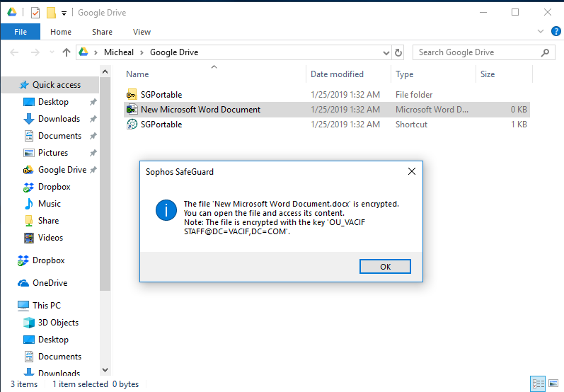
Task: Click OK in Sophos SafeGuard dialog
Action: coord(385,267)
